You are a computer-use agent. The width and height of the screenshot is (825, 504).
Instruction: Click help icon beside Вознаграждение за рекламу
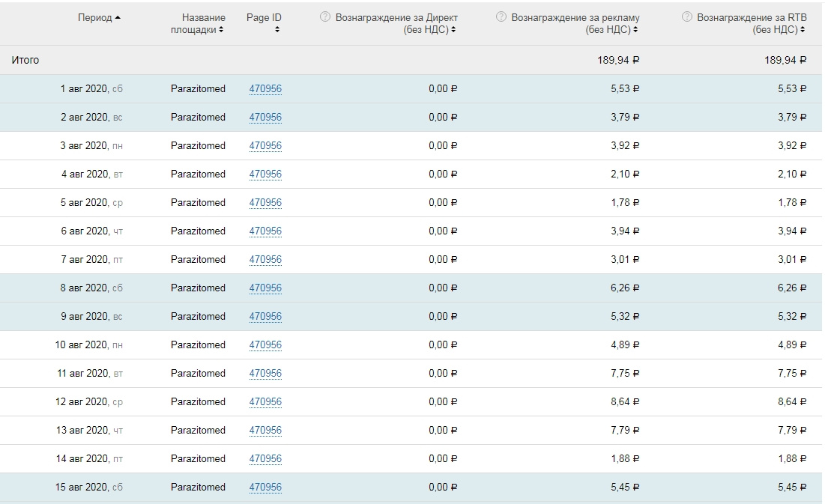[x=501, y=17]
